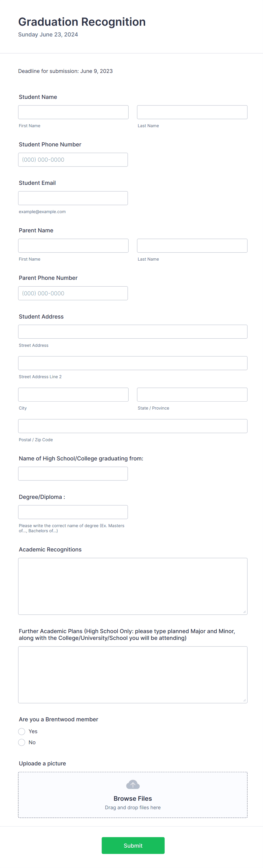This screenshot has width=263, height=868.
Task: Click the Academic Recognitions text area
Action: point(133,586)
